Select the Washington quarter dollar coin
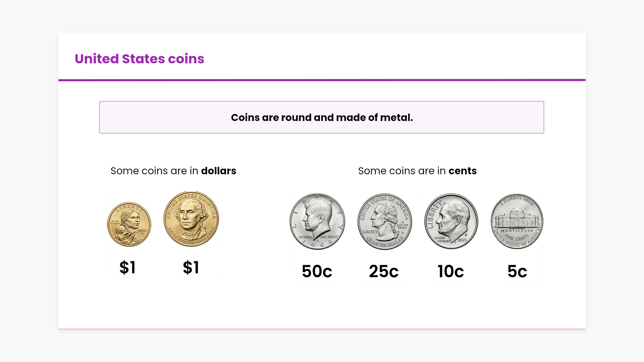Viewport: 644px width, 362px height. click(385, 221)
